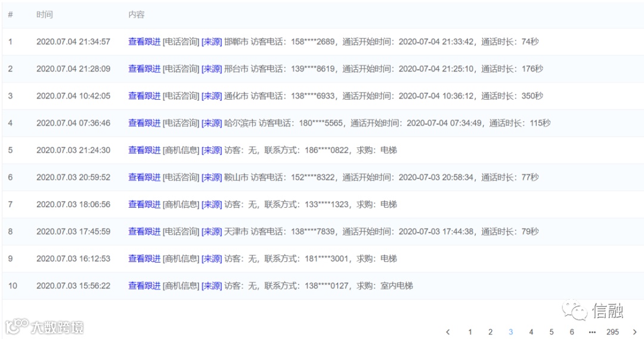This screenshot has height=339, width=644.
Task: Select timestamp 2020.07.03 18:06:56
Action: (x=73, y=204)
